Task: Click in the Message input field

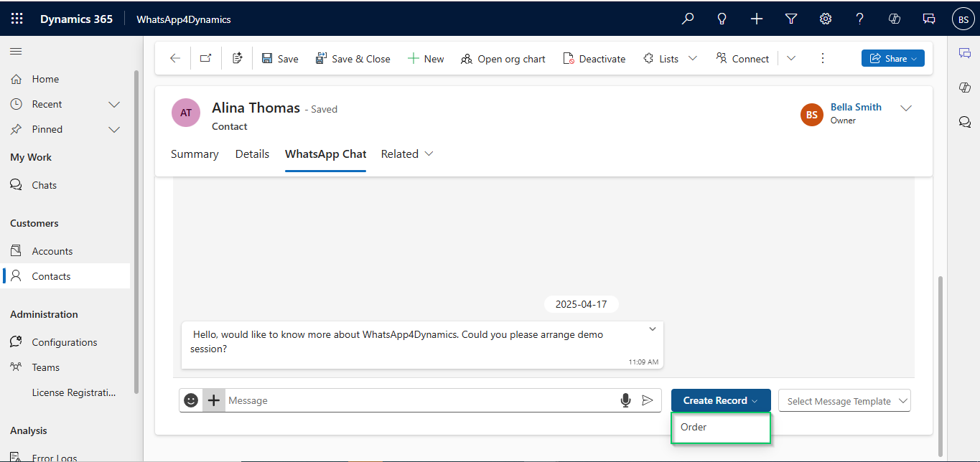Action: (x=421, y=400)
